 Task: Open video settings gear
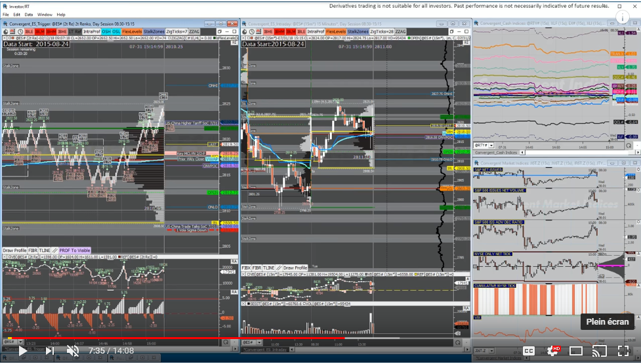point(554,350)
